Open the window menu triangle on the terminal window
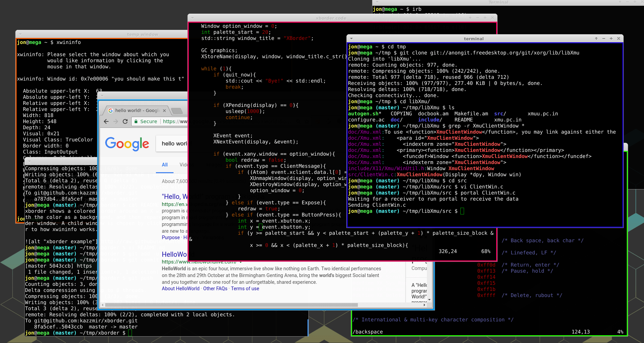The height and width of the screenshot is (343, 644). tap(351, 39)
